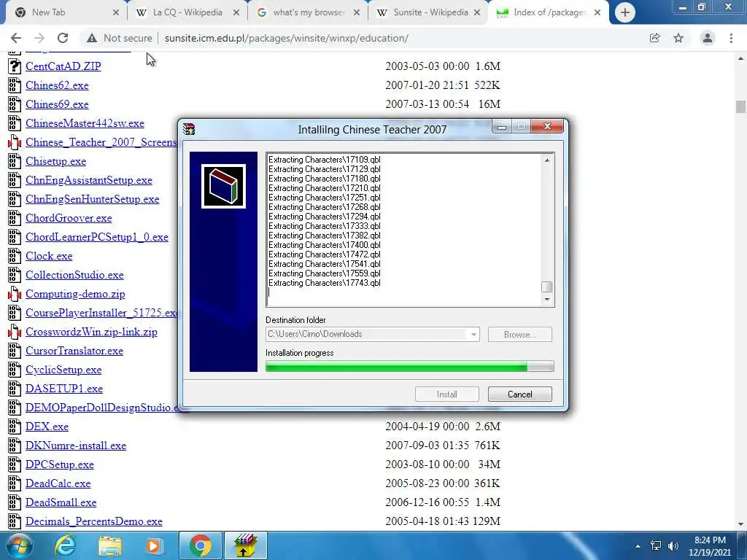
Task: Switch to Chrome on the taskbar
Action: (200, 545)
